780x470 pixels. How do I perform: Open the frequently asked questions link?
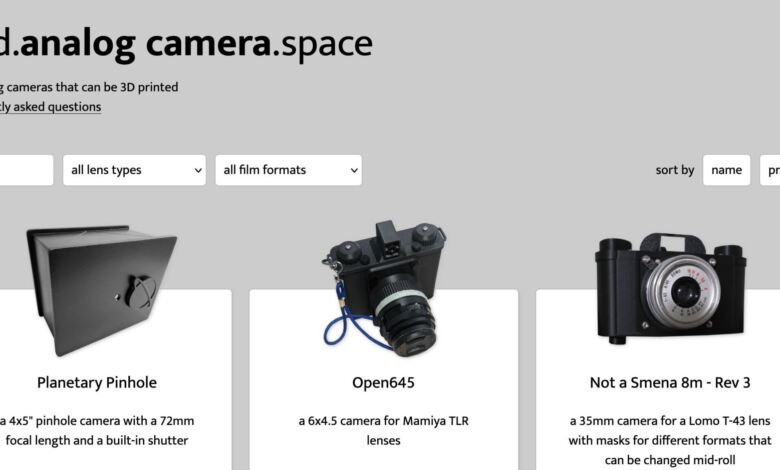coord(50,107)
